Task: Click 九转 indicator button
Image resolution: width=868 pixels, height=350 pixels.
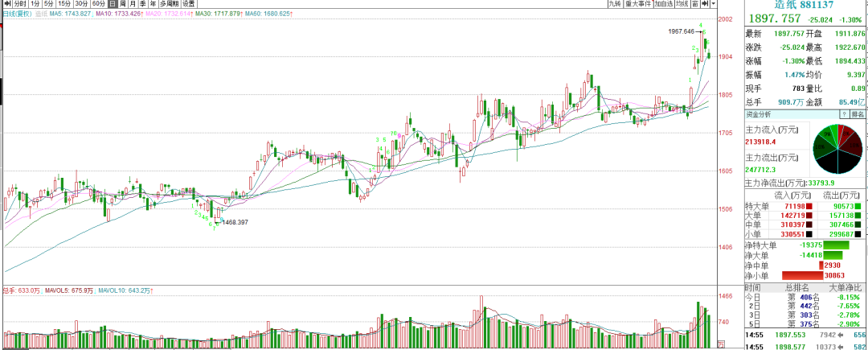Action: pos(614,4)
